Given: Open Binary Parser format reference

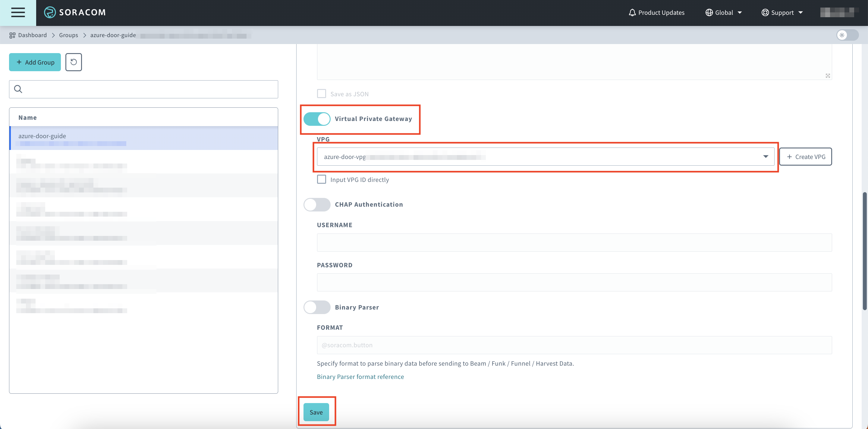Looking at the screenshot, I should 360,377.
